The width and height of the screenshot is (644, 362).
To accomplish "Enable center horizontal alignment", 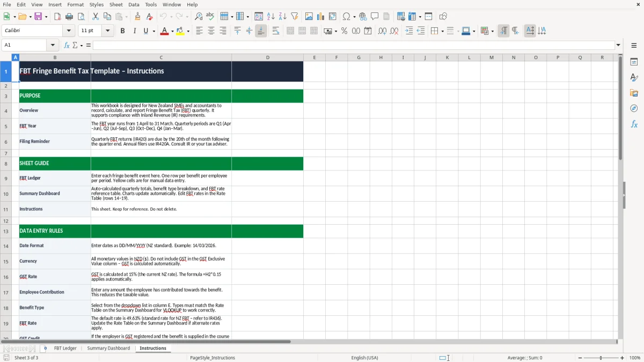I will click(x=211, y=31).
